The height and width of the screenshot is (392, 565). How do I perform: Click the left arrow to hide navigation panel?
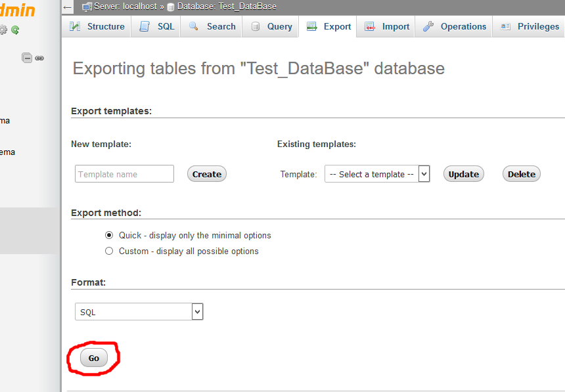click(68, 7)
